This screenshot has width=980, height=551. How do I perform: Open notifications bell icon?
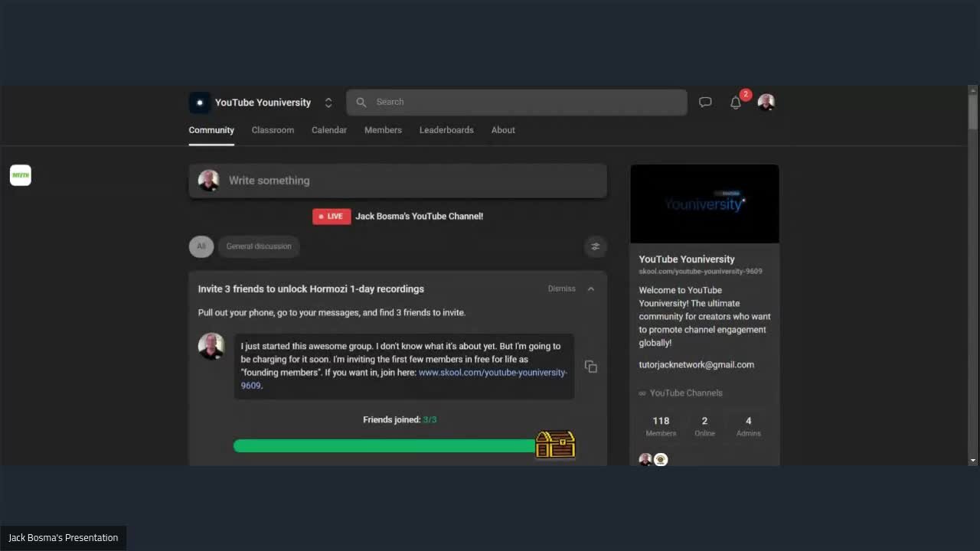(736, 103)
